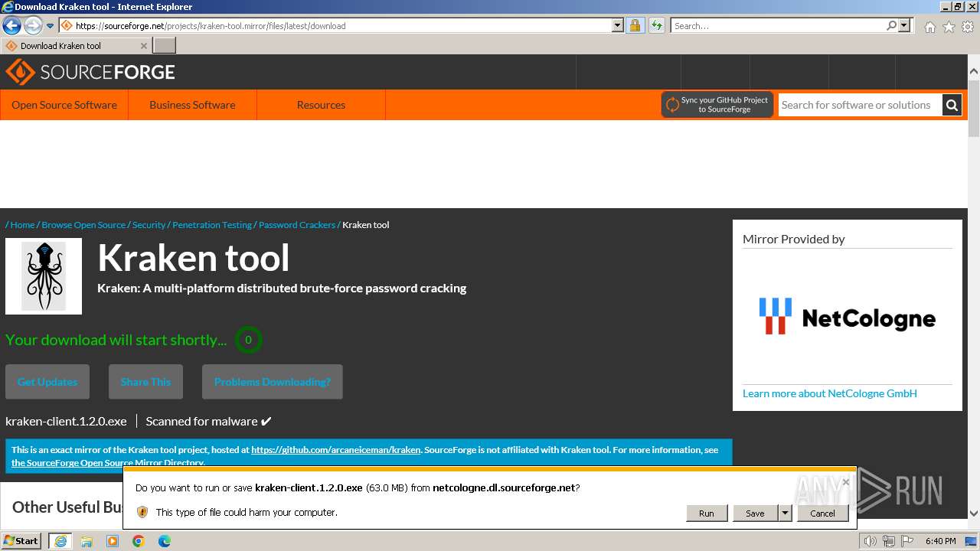This screenshot has height=551, width=980.
Task: Click the Problems Downloading? button
Action: pos(273,382)
